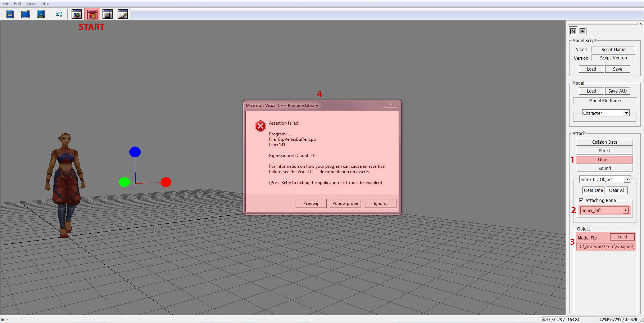The height and width of the screenshot is (323, 644).
Task: Click the green axis handle of the gizmo
Action: click(x=124, y=182)
